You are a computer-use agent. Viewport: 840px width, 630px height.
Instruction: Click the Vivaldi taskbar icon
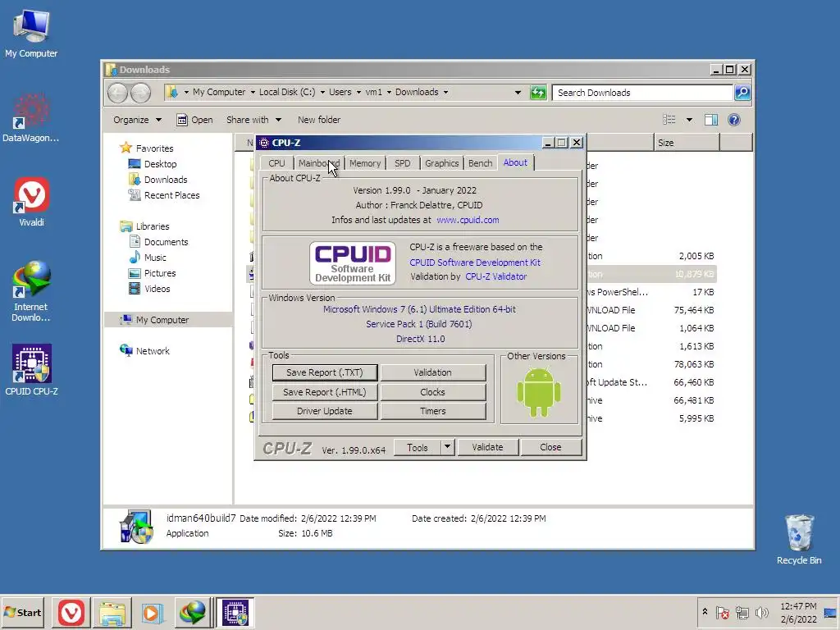pos(71,612)
